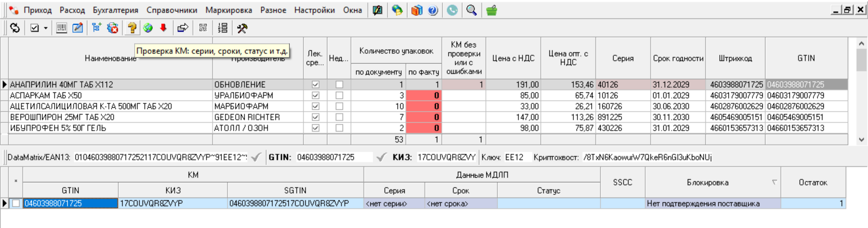
Task: Open the Маркировка menu
Action: tap(229, 10)
